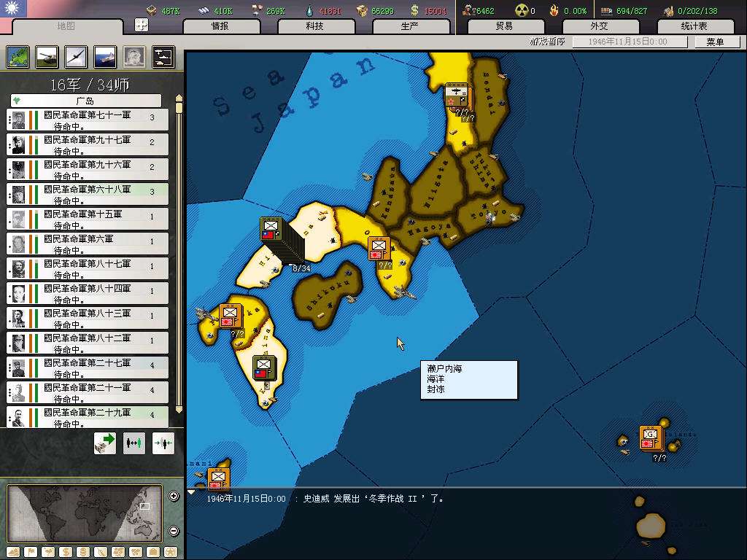Select the air units plane icon
Screen dimensions: 747x560
77,57
